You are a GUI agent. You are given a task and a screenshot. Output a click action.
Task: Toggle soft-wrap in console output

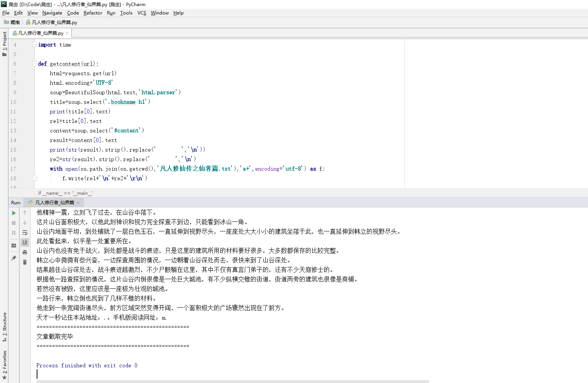pos(25,233)
